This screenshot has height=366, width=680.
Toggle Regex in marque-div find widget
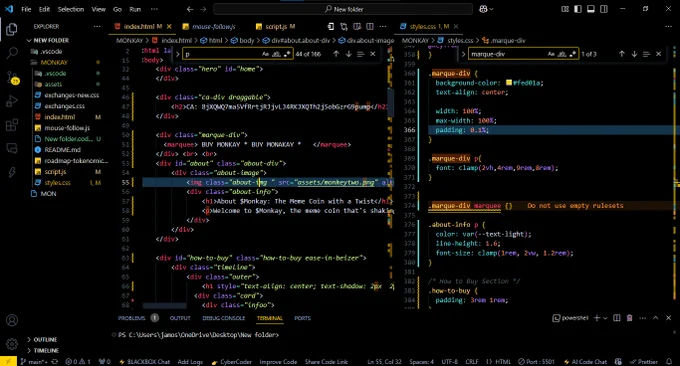(572, 54)
